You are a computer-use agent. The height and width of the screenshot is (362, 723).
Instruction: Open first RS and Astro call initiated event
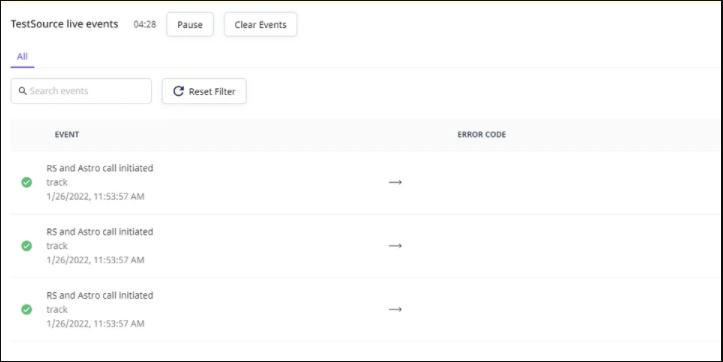tap(100, 168)
